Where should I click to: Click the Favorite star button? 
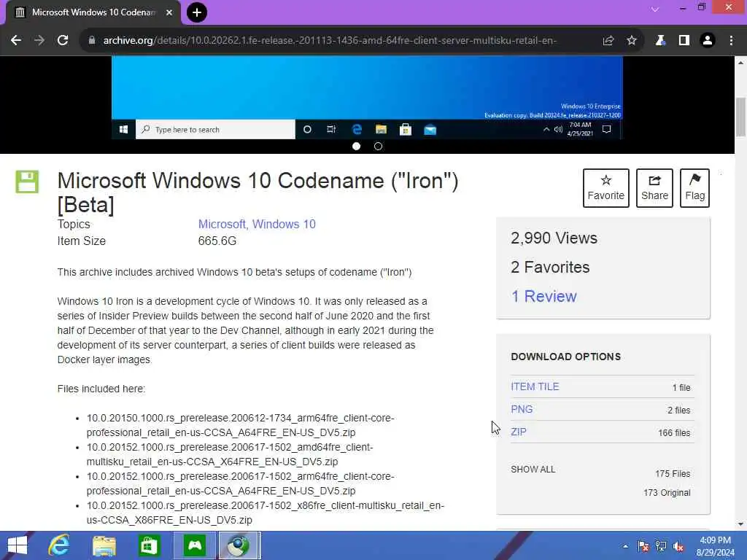pos(606,188)
